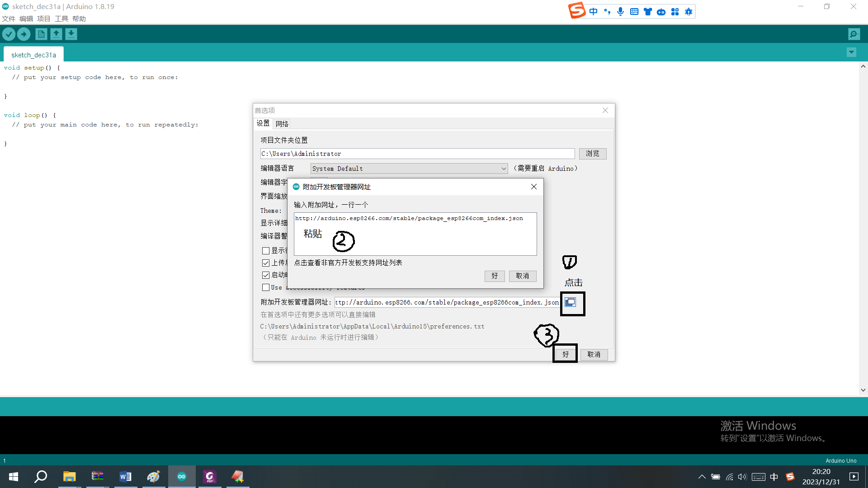Screen dimensions: 868x488
Task: Click the editor vertical scrollbar down arrow
Action: 863,390
